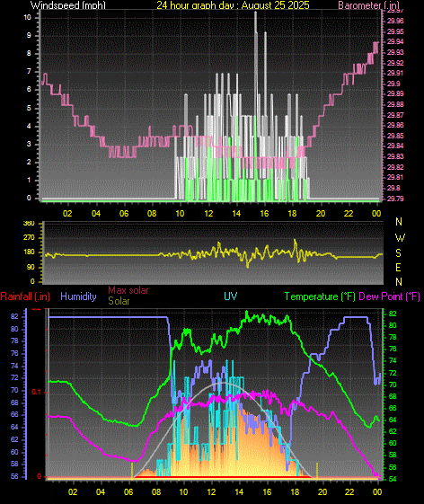
Task: Click the yellow sunrise marker line
Action: [x=132, y=471]
